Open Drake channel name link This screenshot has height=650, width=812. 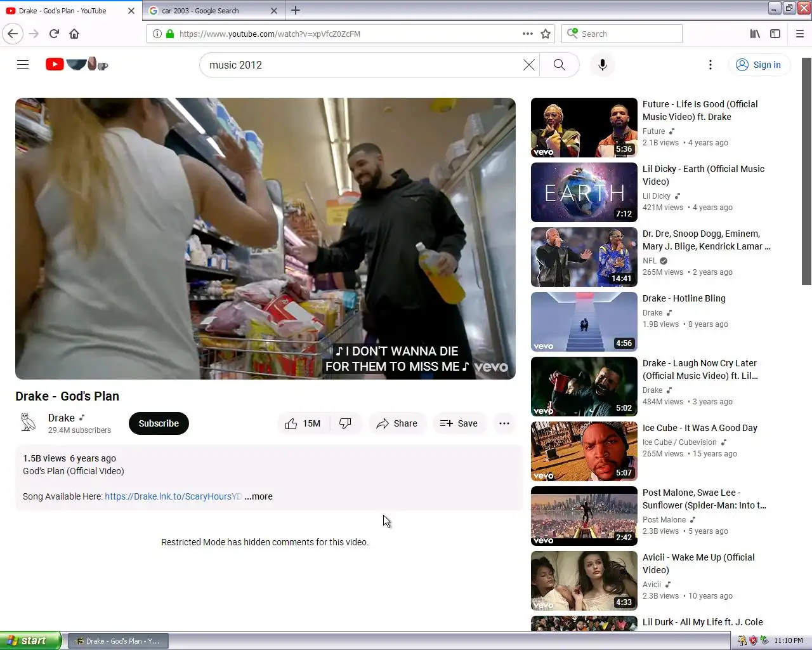click(x=62, y=418)
